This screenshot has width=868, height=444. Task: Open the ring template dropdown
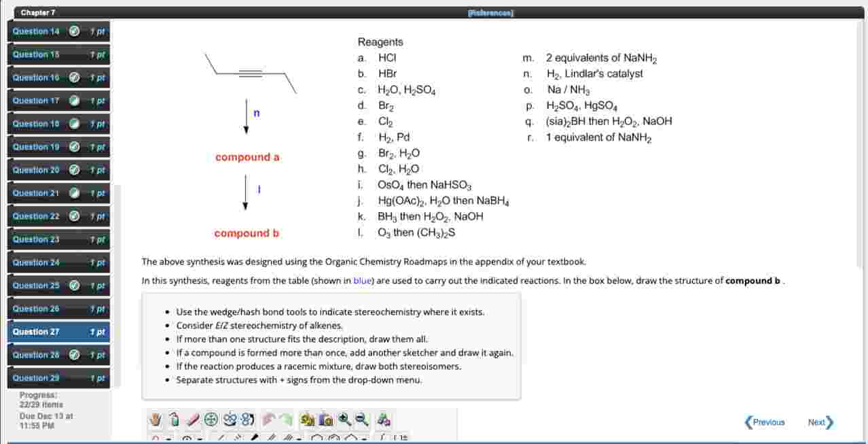click(362, 439)
